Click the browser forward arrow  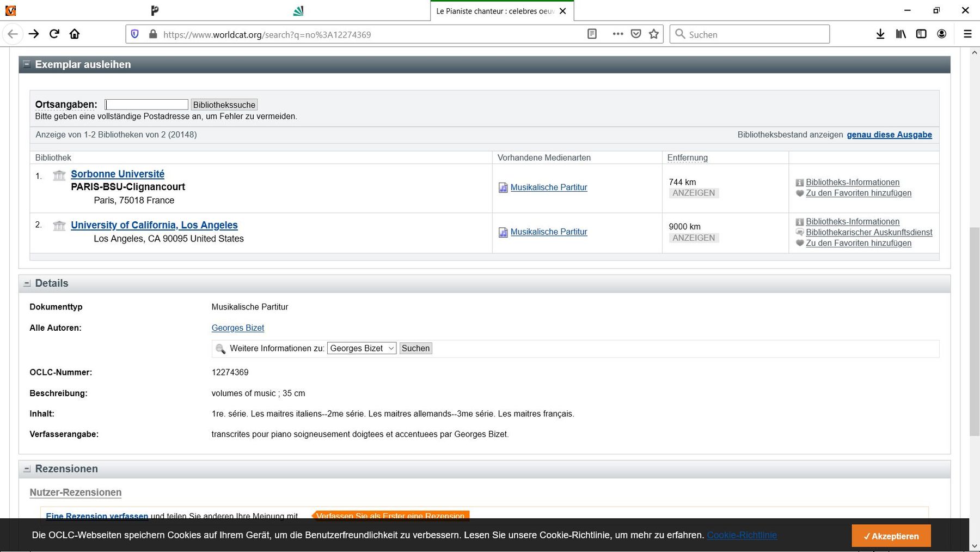coord(34,34)
